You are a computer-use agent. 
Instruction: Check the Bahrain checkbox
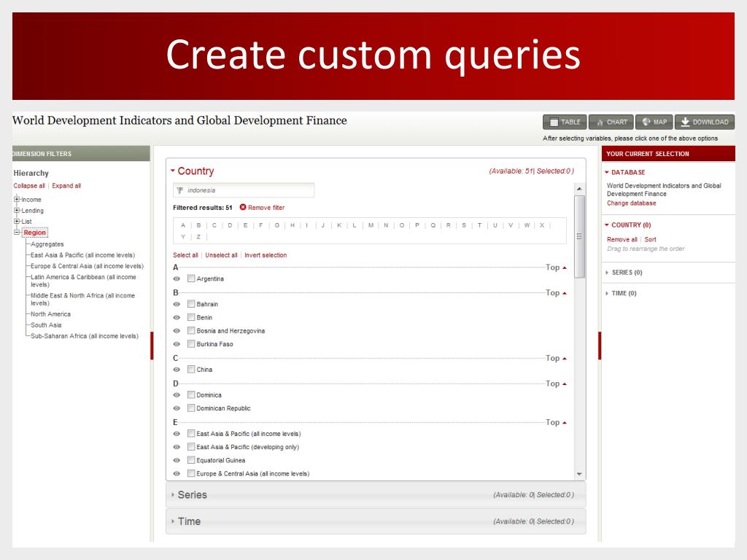191,303
